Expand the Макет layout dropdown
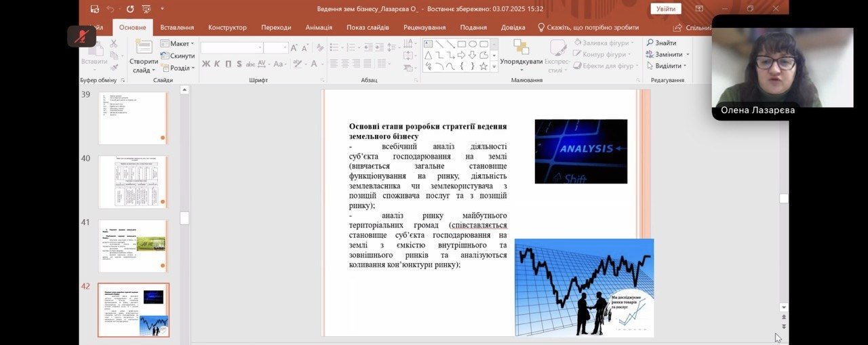 point(178,43)
